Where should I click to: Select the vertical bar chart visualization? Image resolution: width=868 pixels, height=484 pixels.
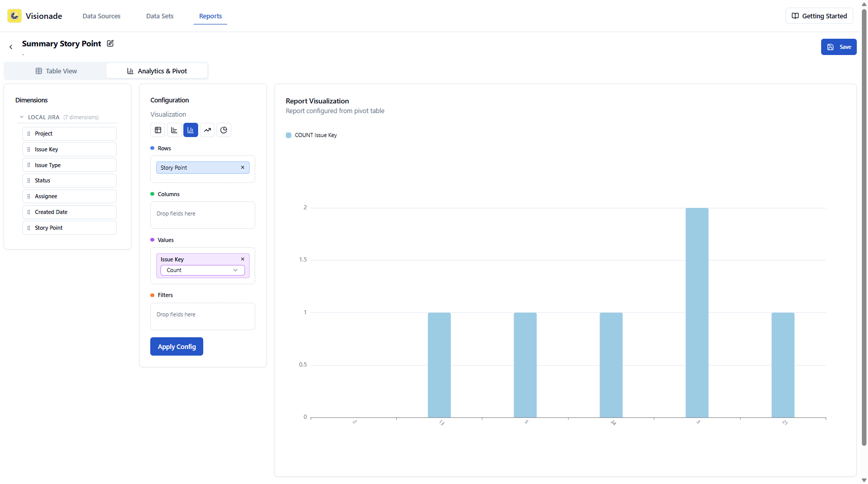(x=190, y=130)
